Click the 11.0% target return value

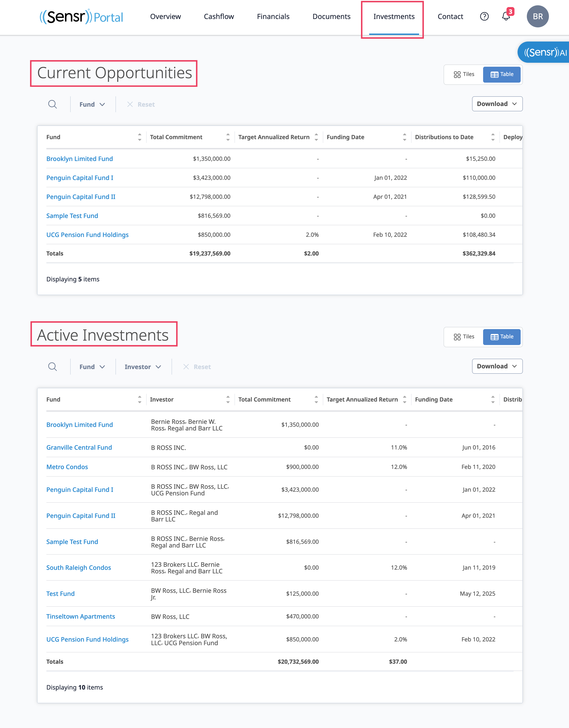(399, 447)
